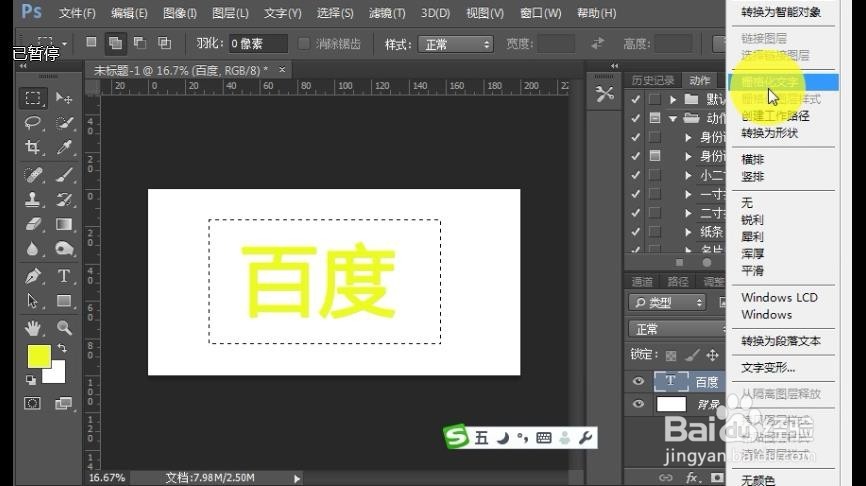Click the yellow foreground color swatch
The height and width of the screenshot is (486, 866).
38,355
